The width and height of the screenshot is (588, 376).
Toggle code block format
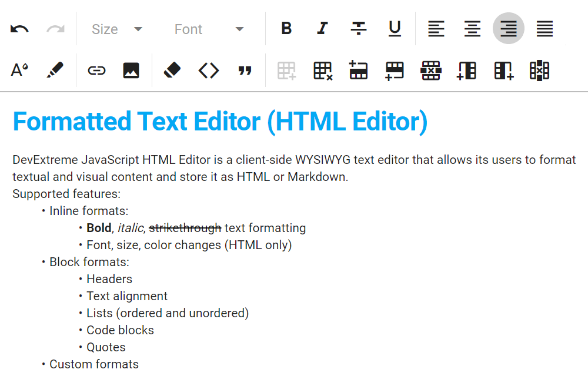[209, 70]
